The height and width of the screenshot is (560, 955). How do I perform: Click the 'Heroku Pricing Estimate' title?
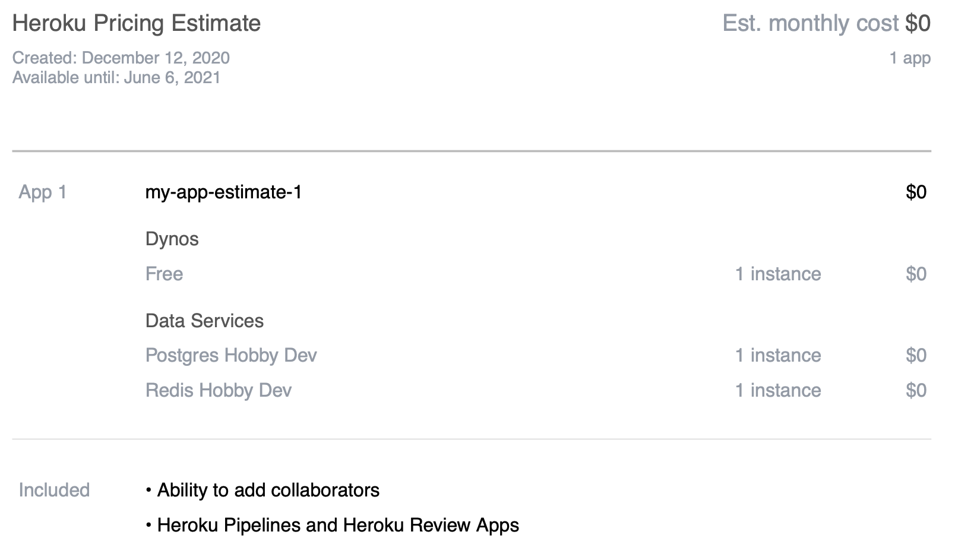point(137,23)
